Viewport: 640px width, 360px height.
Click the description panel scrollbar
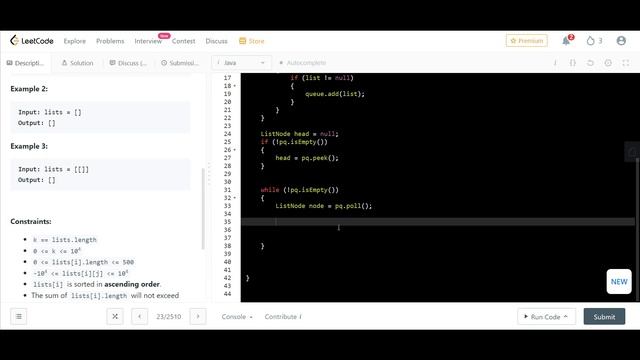(x=203, y=208)
